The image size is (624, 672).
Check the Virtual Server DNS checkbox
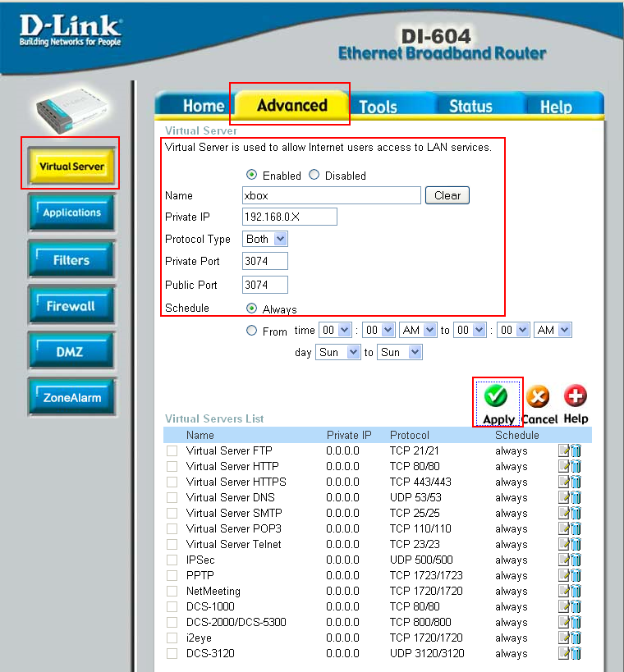(172, 497)
